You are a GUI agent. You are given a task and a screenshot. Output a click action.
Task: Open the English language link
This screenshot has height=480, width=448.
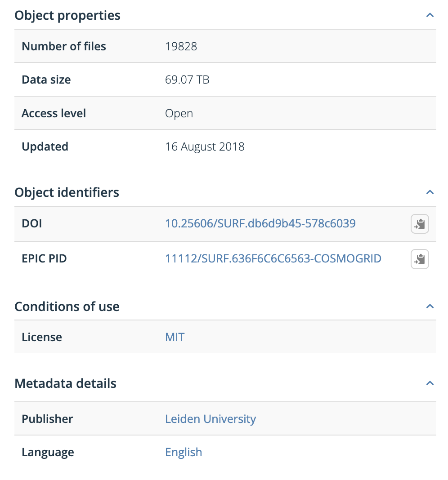tap(184, 452)
